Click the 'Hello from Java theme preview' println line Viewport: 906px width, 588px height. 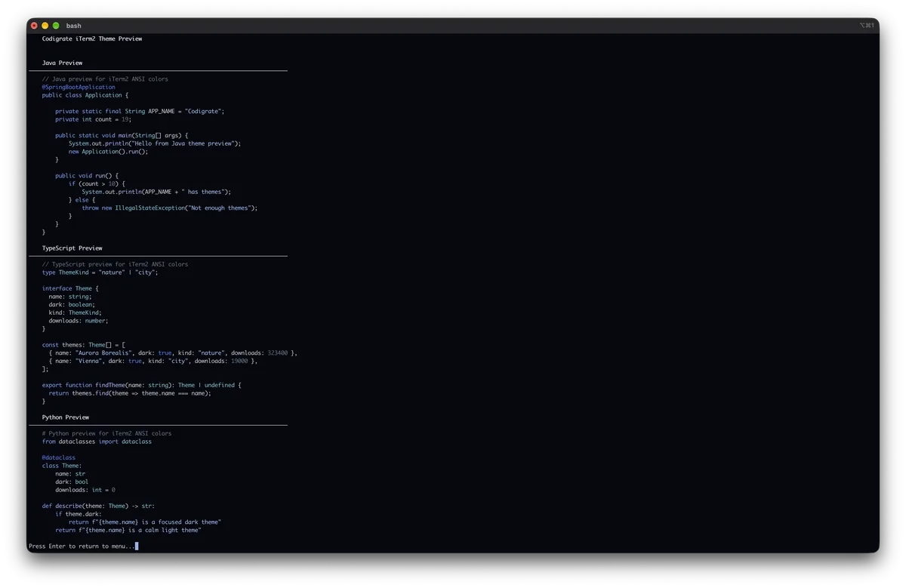[x=155, y=143]
